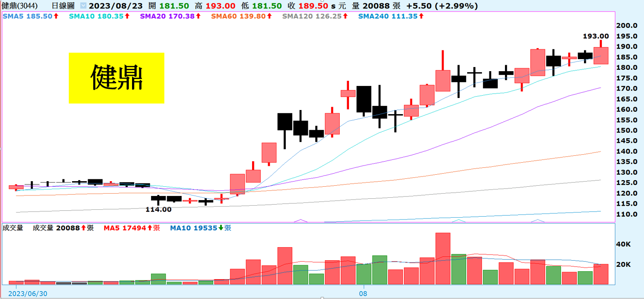Click the green down arrow next to MA10 19535
Screen dimensions: 644x299
pos(221,228)
